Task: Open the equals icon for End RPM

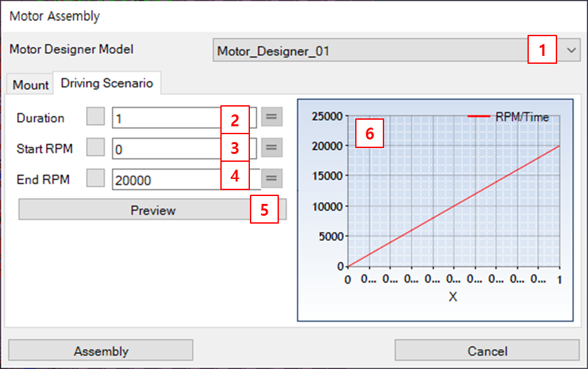Action: (272, 178)
